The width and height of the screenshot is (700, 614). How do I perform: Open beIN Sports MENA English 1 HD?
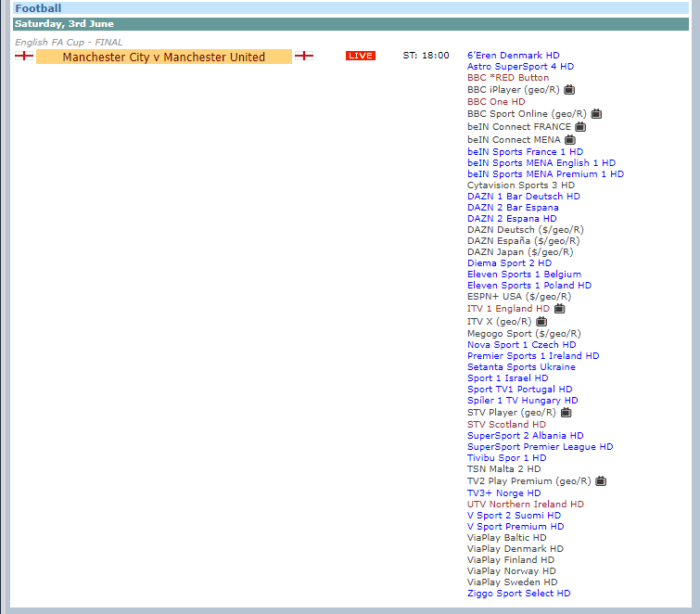click(x=541, y=163)
